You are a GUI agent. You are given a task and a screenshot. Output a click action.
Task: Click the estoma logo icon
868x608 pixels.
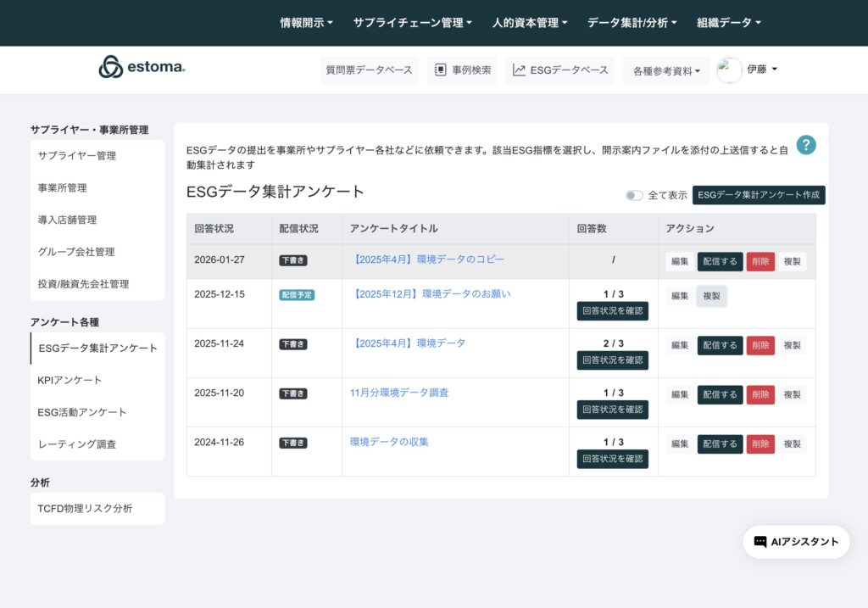coord(111,68)
